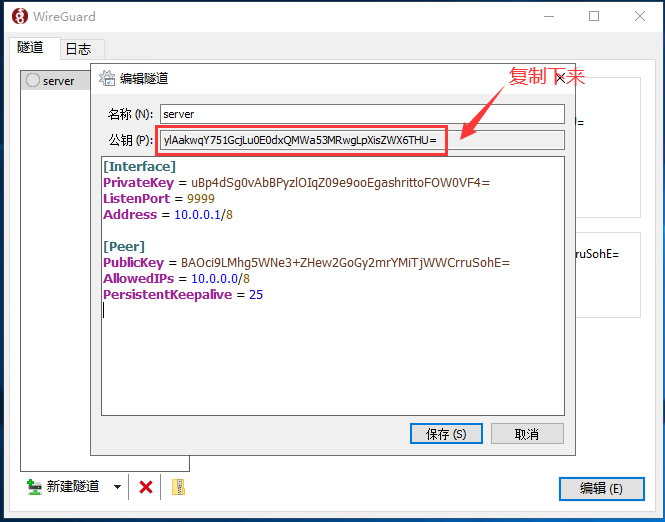
Task: Click the AllowedIPs value 10.0.0.0/8
Action: [221, 279]
